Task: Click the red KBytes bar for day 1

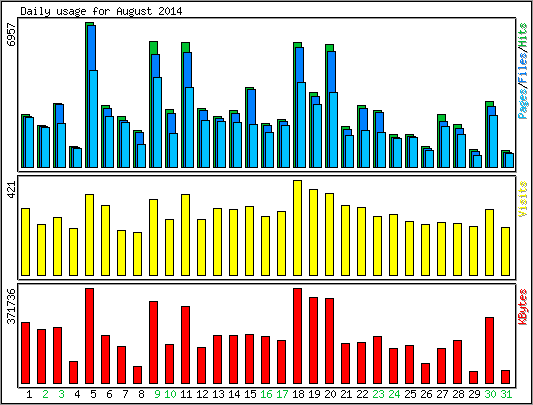Action: [x=25, y=353]
